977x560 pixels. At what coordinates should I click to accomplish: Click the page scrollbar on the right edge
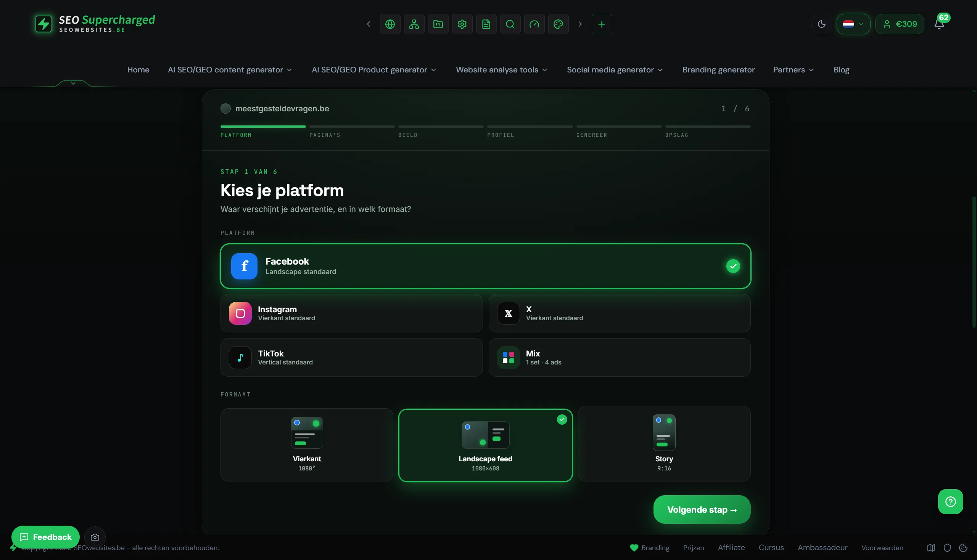coord(974,262)
